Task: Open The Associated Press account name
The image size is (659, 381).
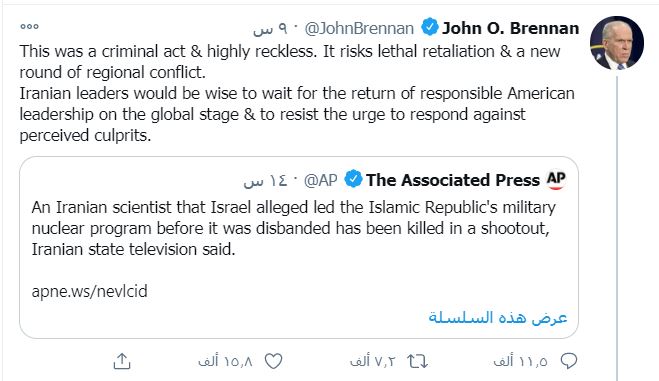Action: click(453, 180)
